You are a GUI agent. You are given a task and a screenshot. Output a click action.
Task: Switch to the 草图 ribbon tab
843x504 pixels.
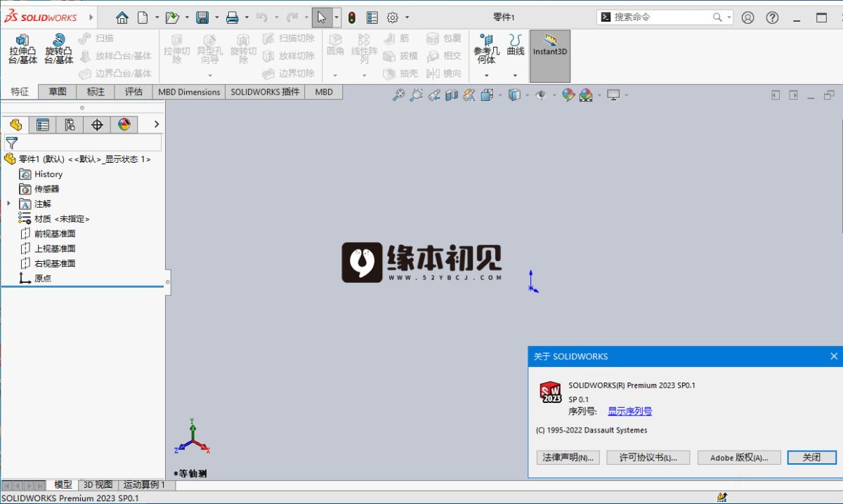pyautogui.click(x=58, y=92)
